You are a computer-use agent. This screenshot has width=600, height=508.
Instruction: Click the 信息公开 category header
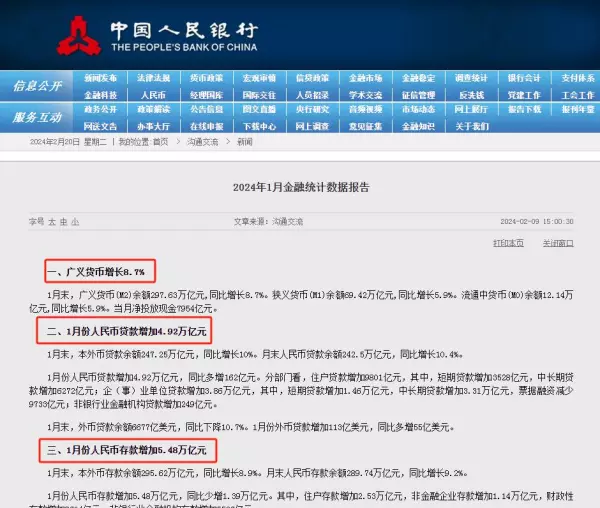coord(37,86)
